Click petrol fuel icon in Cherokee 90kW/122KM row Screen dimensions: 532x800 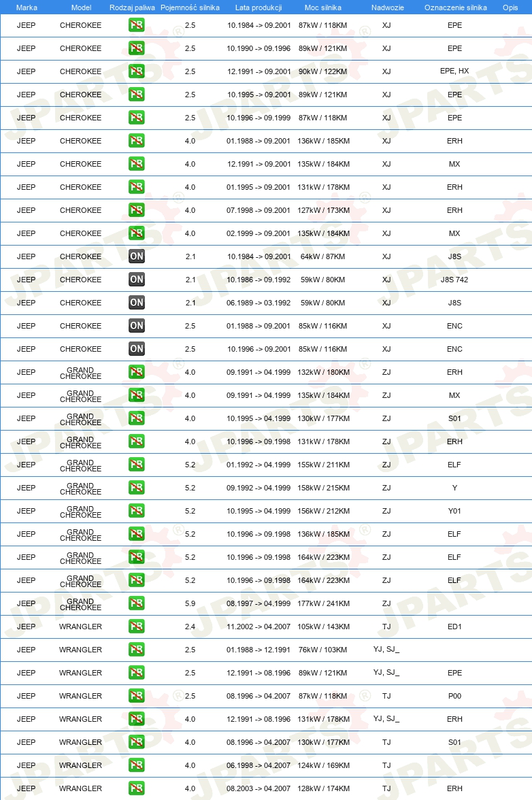click(x=136, y=71)
